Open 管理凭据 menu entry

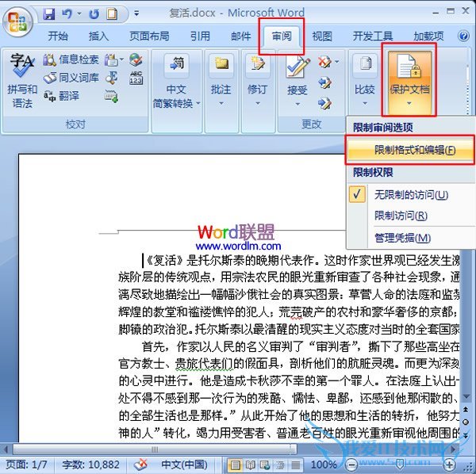[x=411, y=238]
